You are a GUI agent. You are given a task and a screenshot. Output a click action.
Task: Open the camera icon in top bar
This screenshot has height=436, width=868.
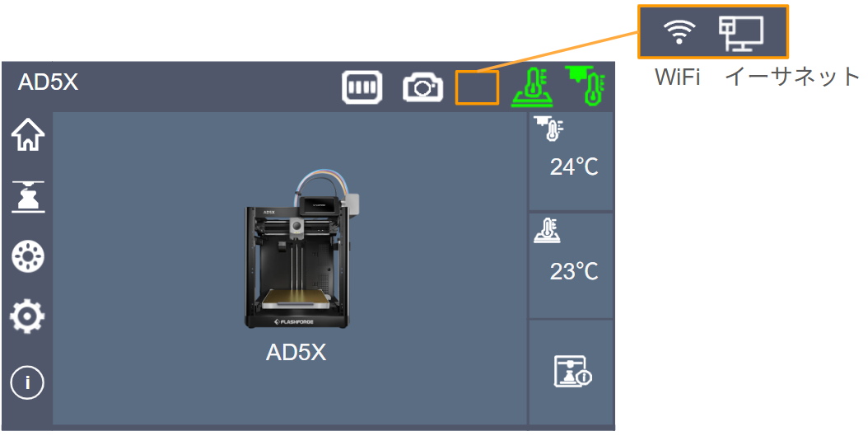click(x=423, y=88)
